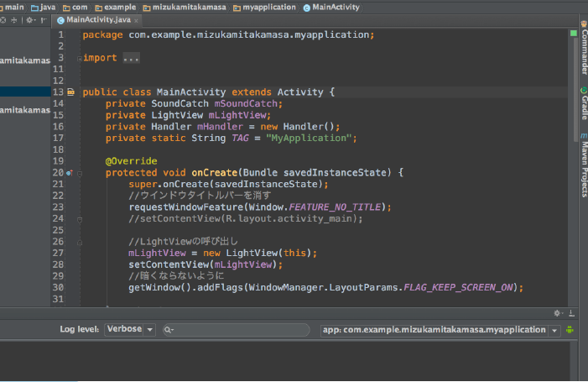
Task: Hide the project panel with the pin icon
Action: tap(44, 20)
